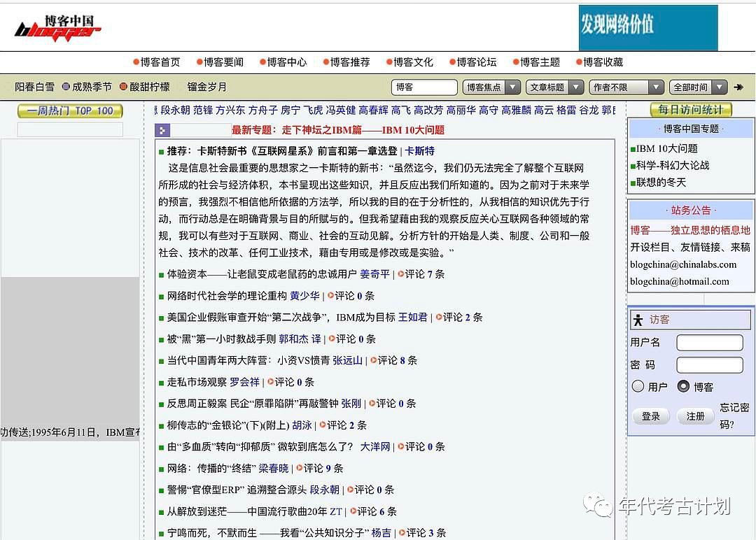Expand the 作者不限 dropdown

626,87
